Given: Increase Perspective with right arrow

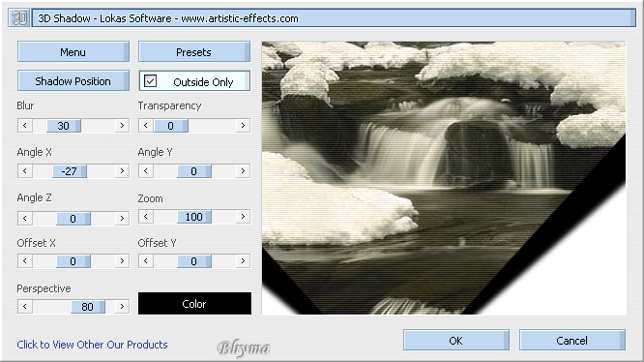Looking at the screenshot, I should click(122, 307).
